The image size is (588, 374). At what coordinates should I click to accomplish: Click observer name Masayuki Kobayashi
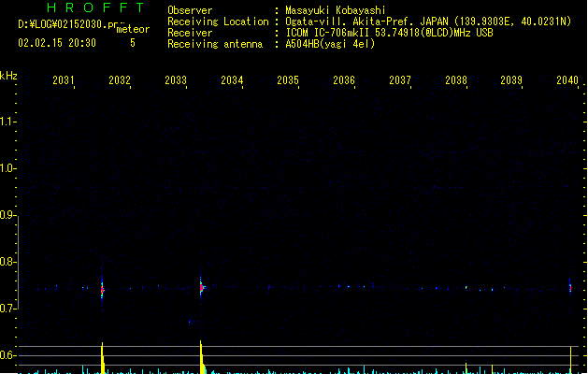[336, 10]
